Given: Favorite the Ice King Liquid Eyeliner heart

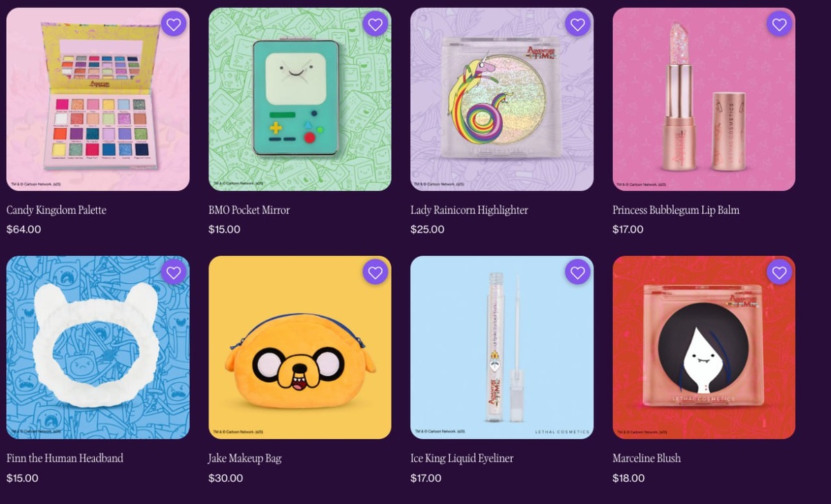Looking at the screenshot, I should click(x=578, y=273).
